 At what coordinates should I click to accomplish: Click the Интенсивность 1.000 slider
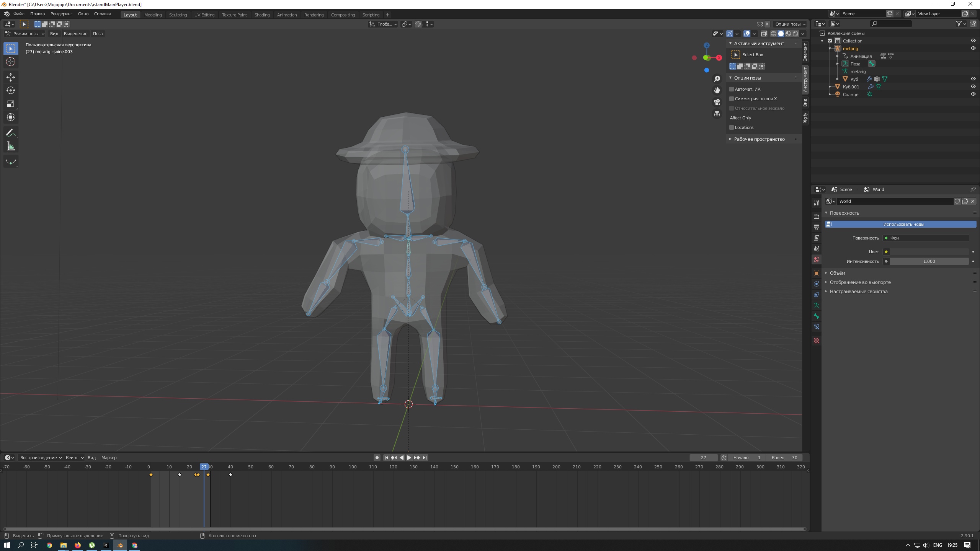[x=929, y=261]
